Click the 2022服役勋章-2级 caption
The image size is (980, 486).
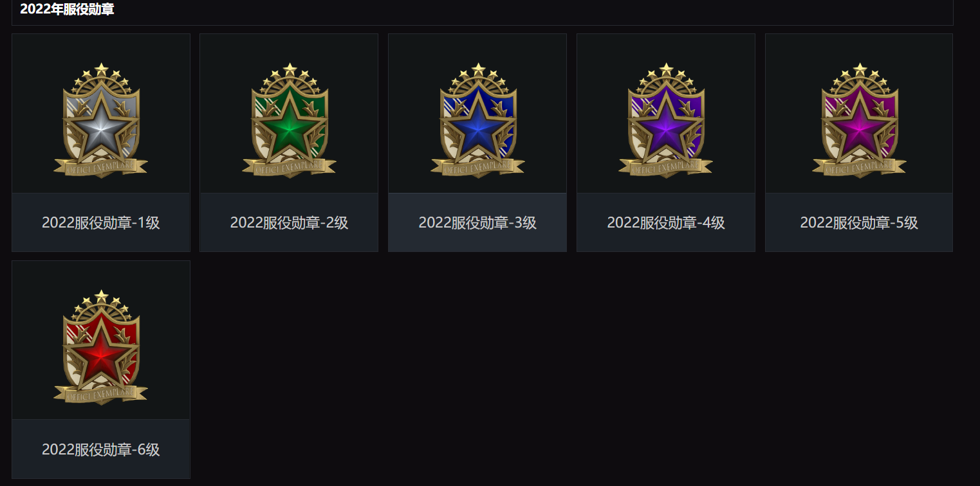[290, 223]
